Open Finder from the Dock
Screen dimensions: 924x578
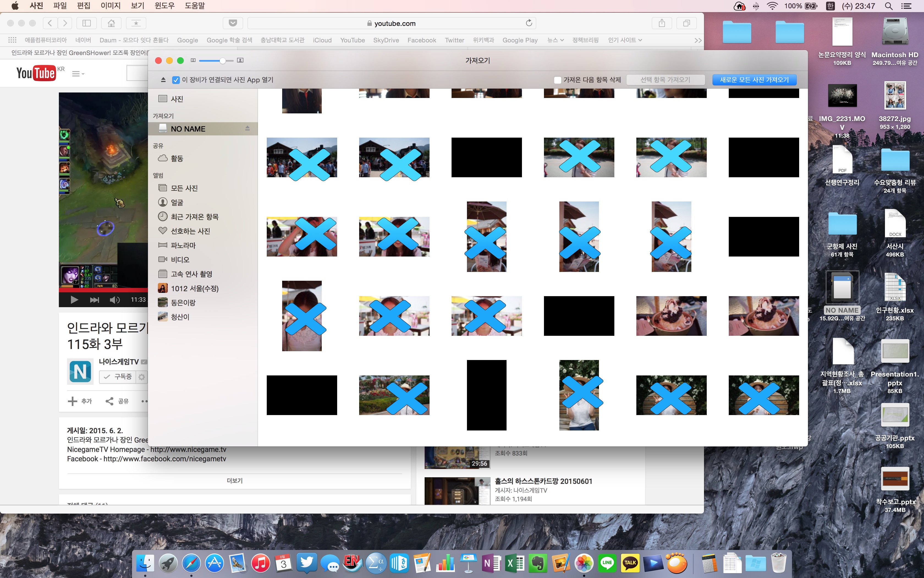[145, 563]
